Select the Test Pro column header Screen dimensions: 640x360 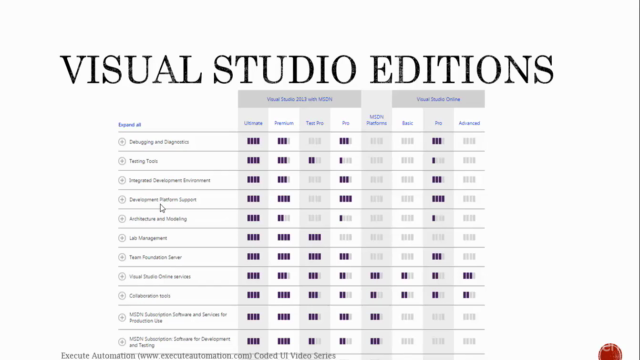pyautogui.click(x=315, y=123)
